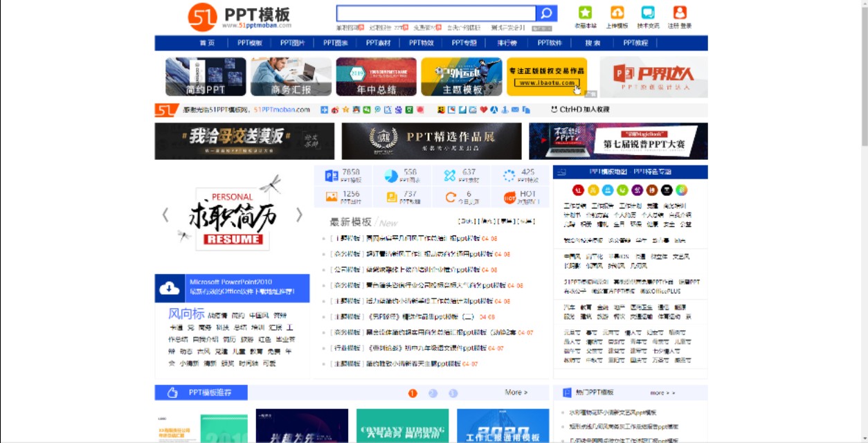Viewport: 868px width, 443px height.
Task: Click the QQ penguin icon in share bar
Action: (x=356, y=109)
